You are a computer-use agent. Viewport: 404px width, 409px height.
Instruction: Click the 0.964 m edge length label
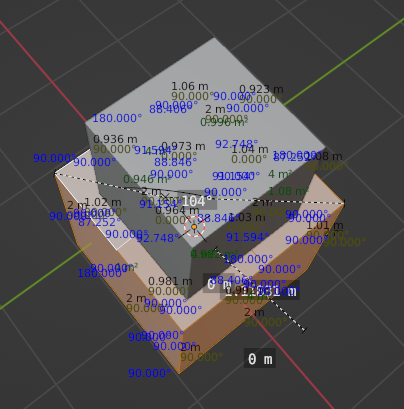coord(177,210)
